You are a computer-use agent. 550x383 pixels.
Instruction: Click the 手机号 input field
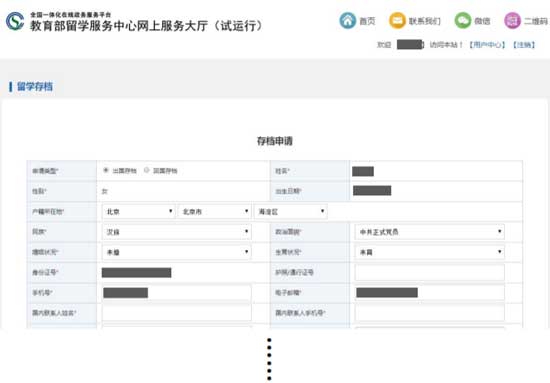coord(176,293)
